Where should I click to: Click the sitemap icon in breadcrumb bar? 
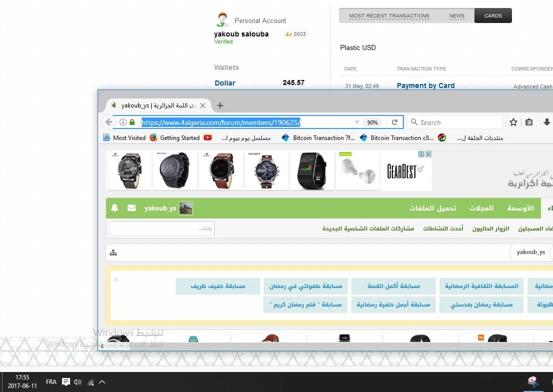(113, 252)
